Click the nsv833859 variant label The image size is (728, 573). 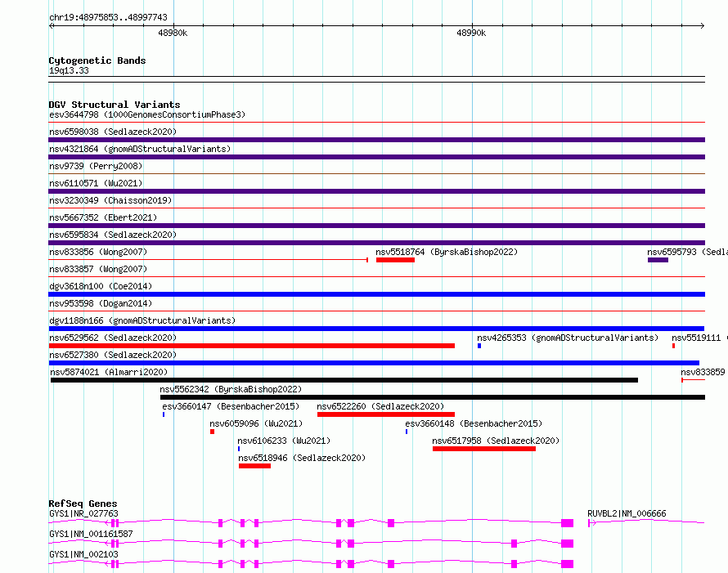(703, 372)
